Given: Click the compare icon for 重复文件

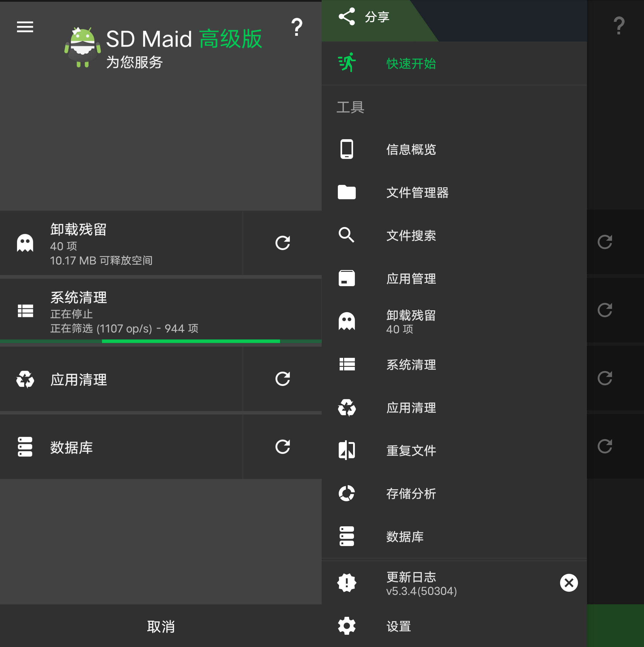Looking at the screenshot, I should pyautogui.click(x=346, y=450).
